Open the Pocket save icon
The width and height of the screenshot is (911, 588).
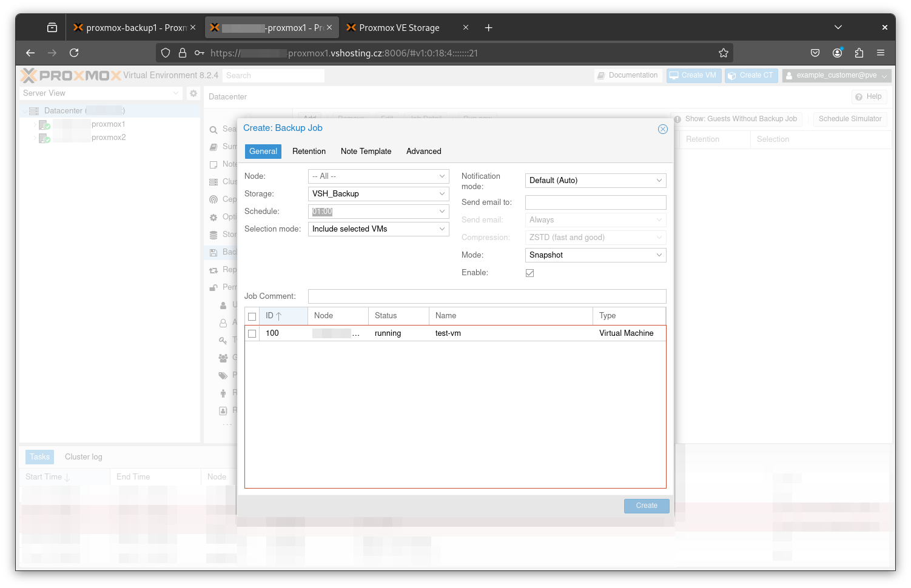(x=815, y=53)
